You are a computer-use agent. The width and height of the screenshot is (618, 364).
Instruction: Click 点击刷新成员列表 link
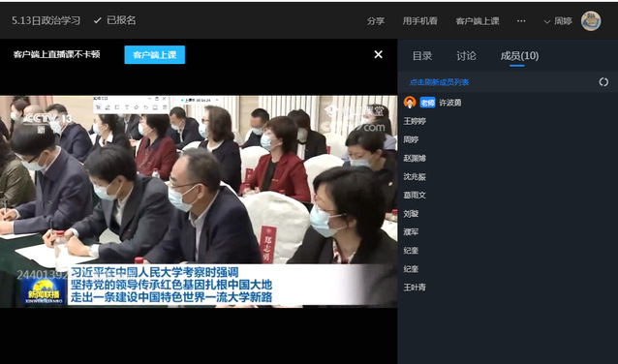(x=440, y=82)
